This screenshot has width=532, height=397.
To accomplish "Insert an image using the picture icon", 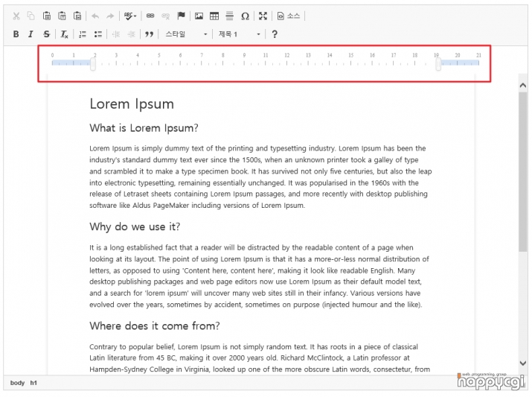I will 199,16.
